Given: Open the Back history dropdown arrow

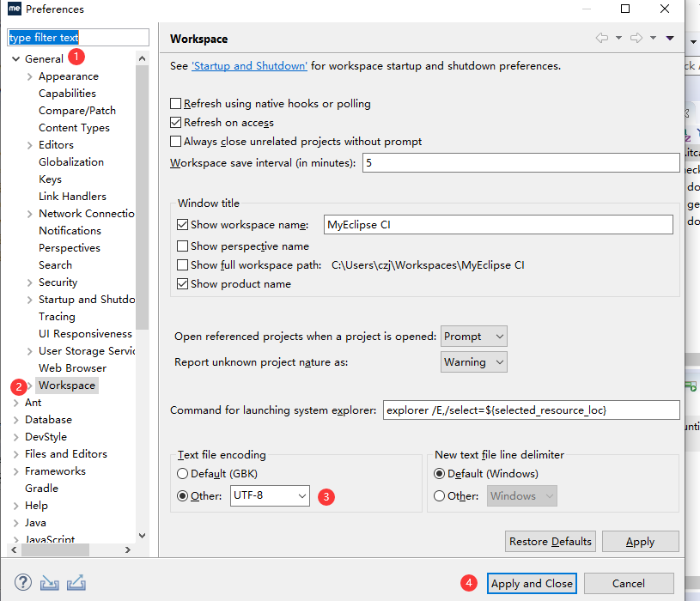Looking at the screenshot, I should click(618, 38).
